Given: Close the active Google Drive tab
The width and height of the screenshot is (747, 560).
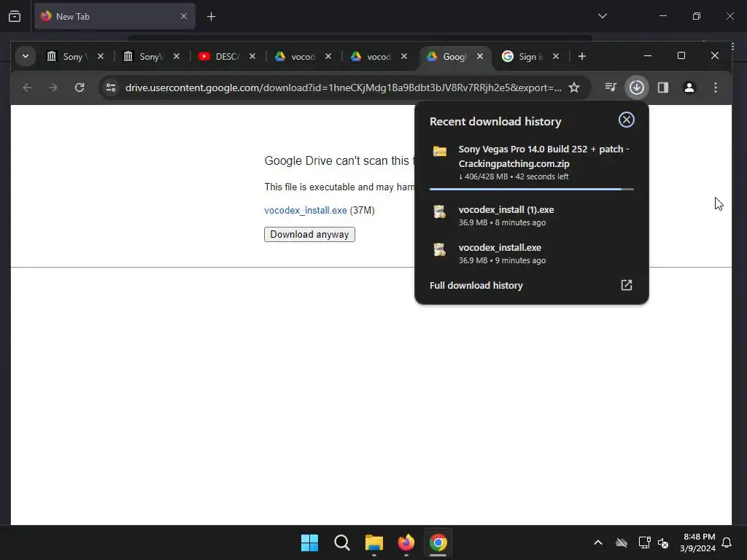Looking at the screenshot, I should pyautogui.click(x=480, y=56).
